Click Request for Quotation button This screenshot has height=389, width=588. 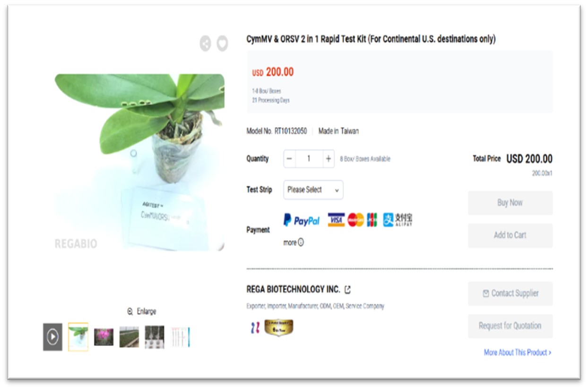coord(510,326)
